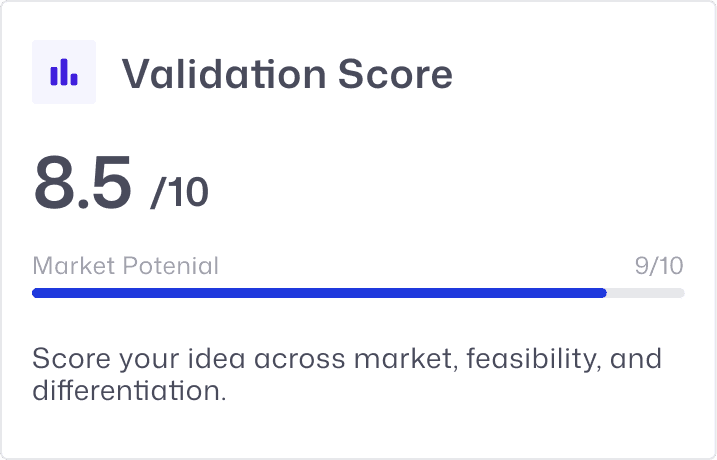717x460 pixels.
Task: Click the 'Score your idea' description text
Action: [x=347, y=373]
